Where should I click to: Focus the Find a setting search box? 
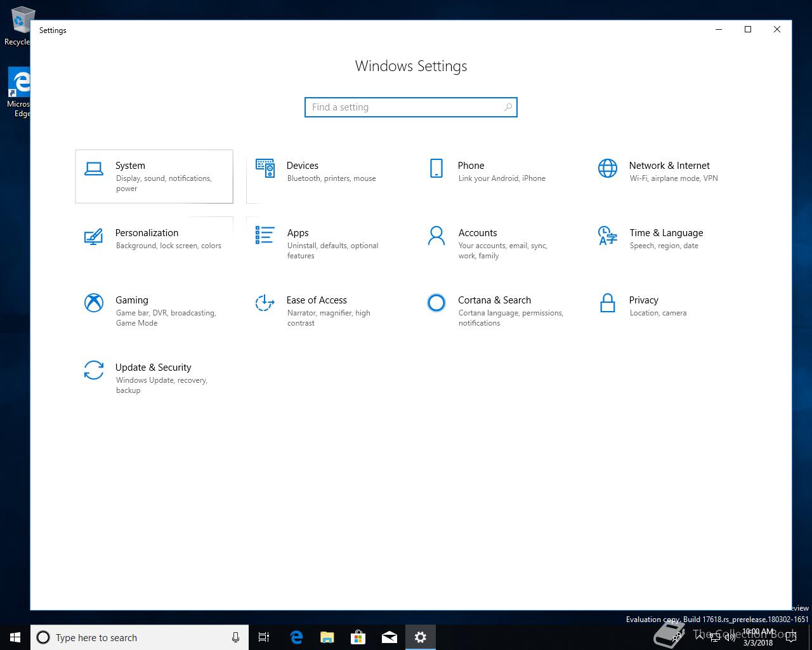click(411, 107)
